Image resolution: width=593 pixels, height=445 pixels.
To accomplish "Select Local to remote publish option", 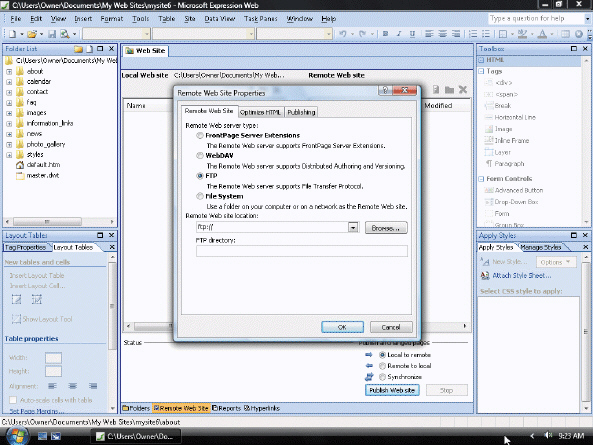I will click(382, 355).
